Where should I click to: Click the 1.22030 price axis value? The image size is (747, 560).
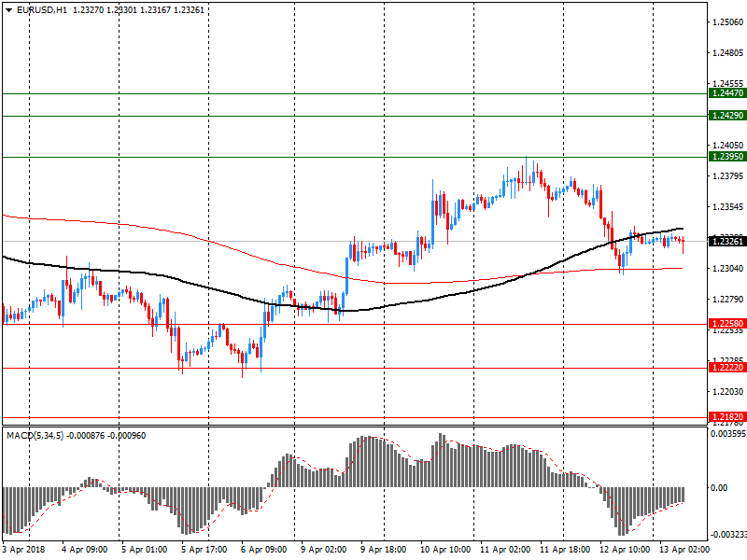click(728, 392)
